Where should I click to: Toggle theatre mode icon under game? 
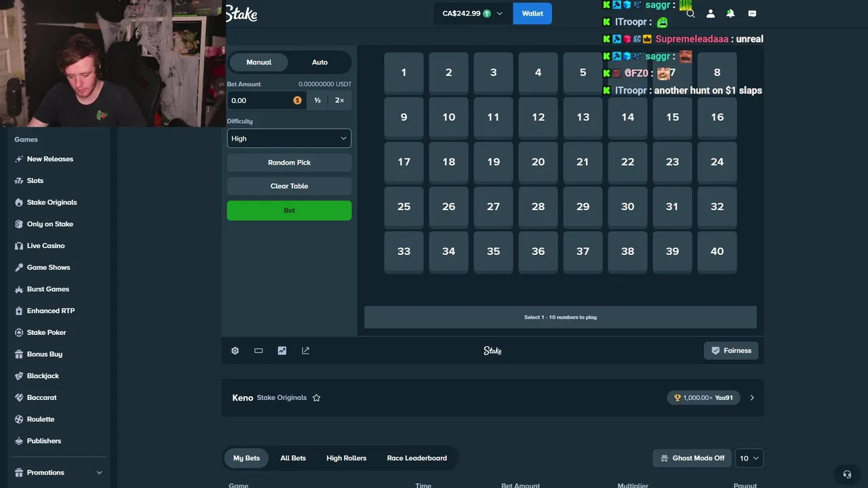tap(258, 350)
